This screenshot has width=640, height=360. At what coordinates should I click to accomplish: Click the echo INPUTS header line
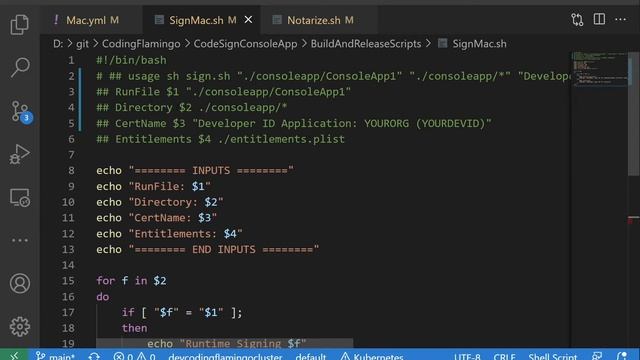pyautogui.click(x=195, y=170)
